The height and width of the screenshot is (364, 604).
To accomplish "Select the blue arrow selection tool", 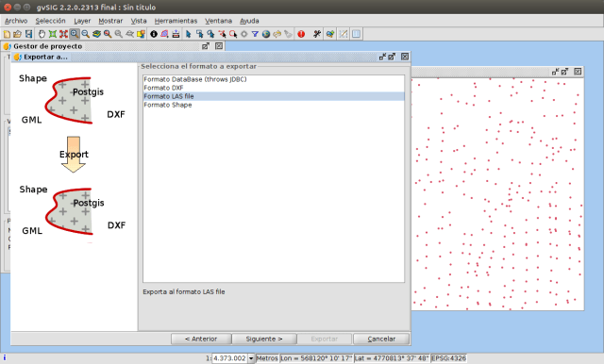I will pos(188,34).
